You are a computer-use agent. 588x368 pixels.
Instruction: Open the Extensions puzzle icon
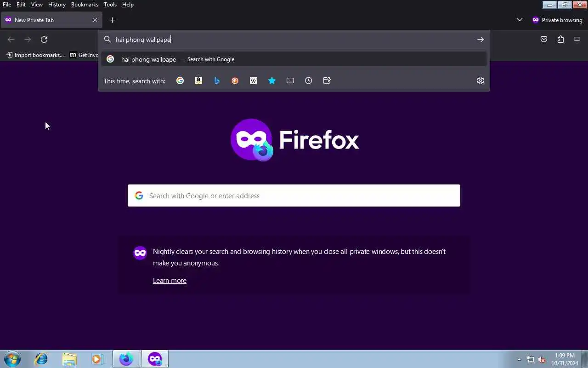560,40
